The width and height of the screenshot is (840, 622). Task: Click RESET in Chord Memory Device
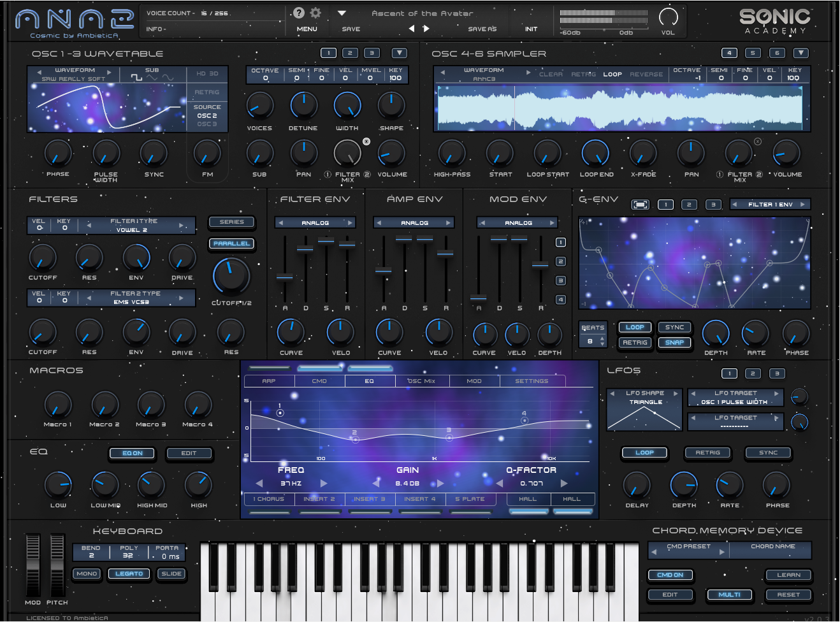pyautogui.click(x=788, y=595)
